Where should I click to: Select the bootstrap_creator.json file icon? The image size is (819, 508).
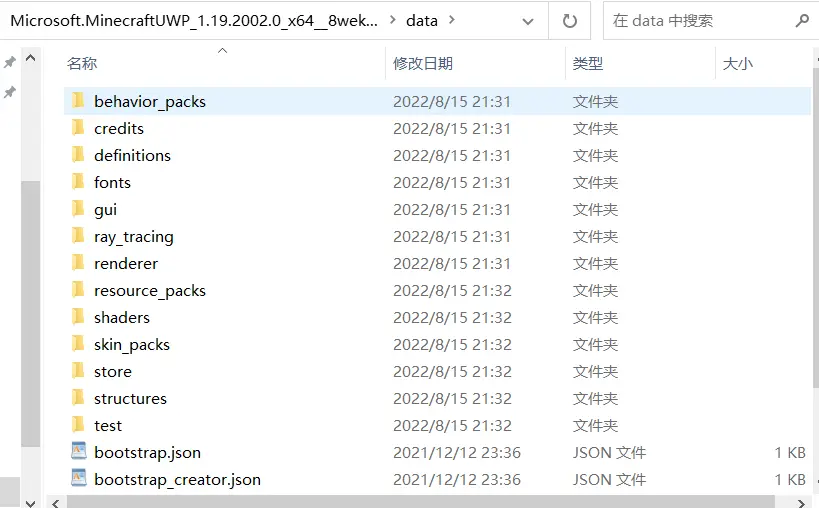coord(79,478)
